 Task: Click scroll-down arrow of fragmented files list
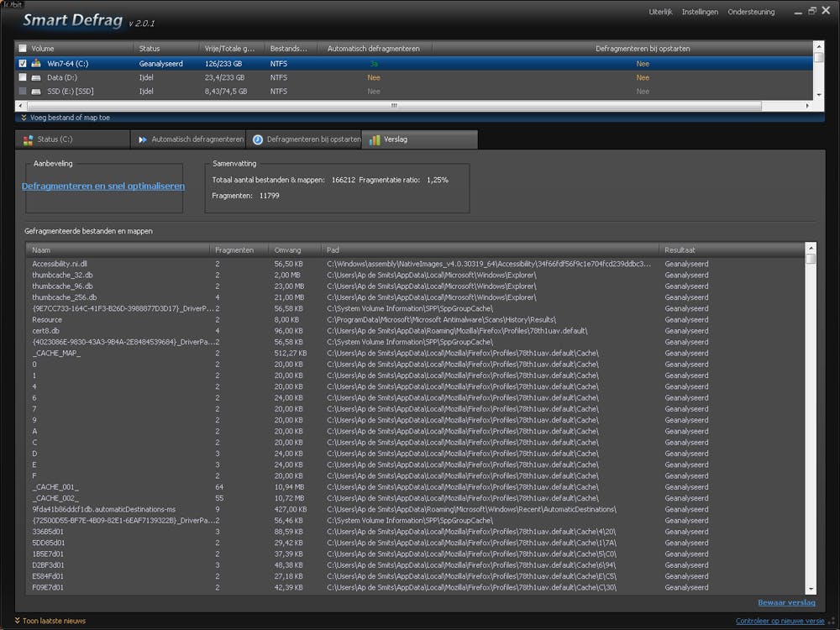[811, 589]
